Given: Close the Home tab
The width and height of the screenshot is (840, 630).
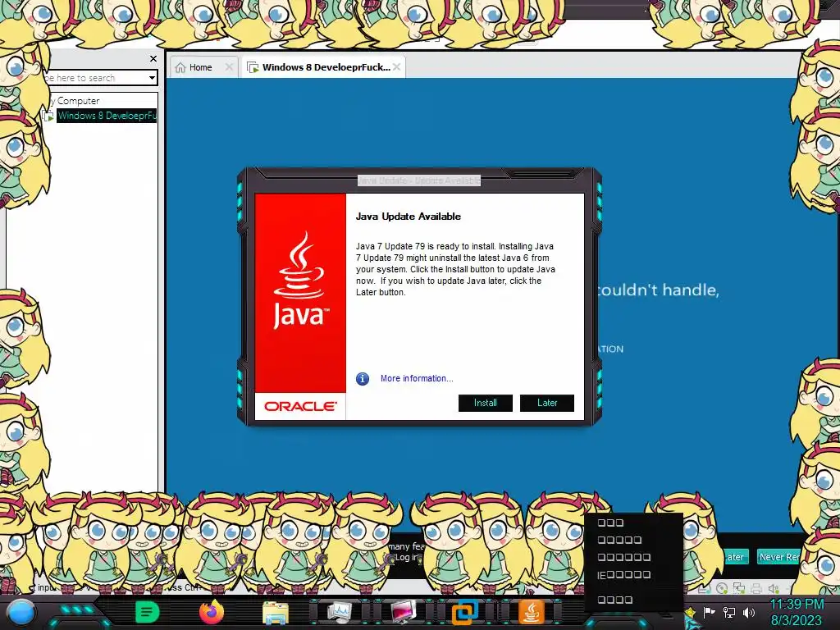Looking at the screenshot, I should [230, 67].
